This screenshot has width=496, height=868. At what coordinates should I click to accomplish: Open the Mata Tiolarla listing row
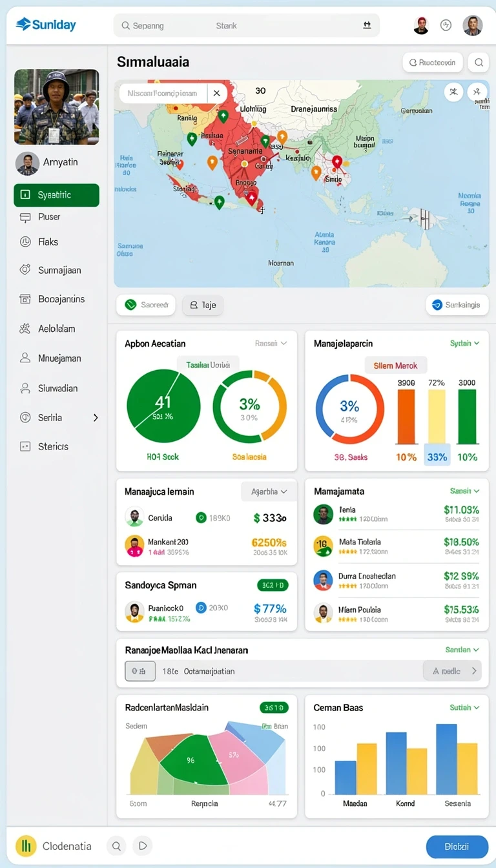click(397, 546)
